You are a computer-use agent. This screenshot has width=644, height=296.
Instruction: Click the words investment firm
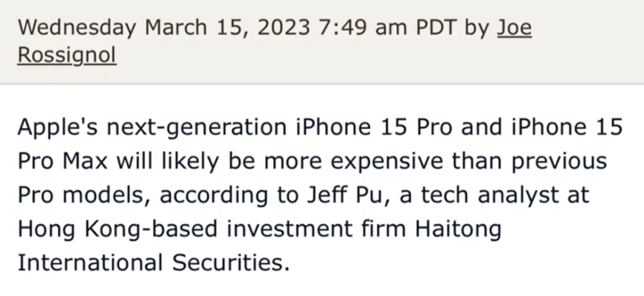point(316,228)
